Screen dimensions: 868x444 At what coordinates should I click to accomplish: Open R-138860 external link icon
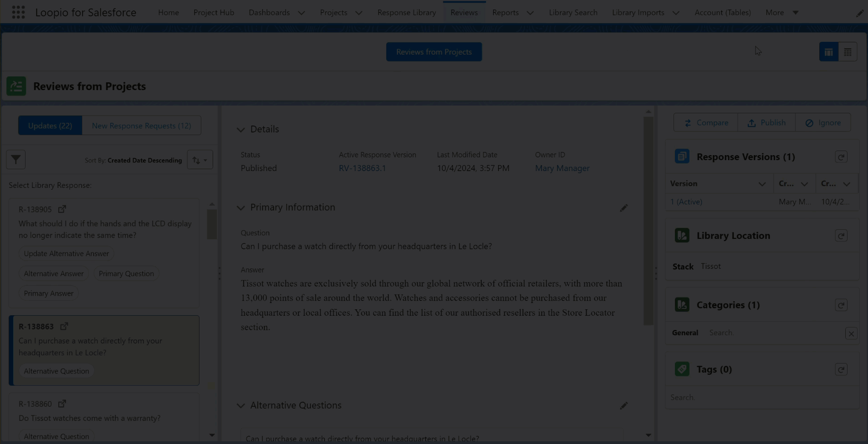(x=62, y=404)
